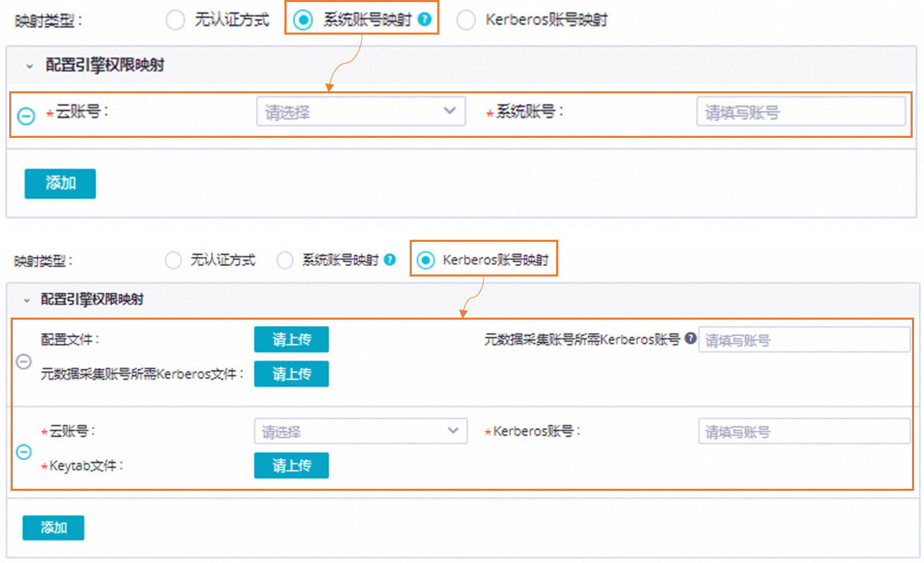Click 请上传 to upload the 配置文件

point(291,339)
